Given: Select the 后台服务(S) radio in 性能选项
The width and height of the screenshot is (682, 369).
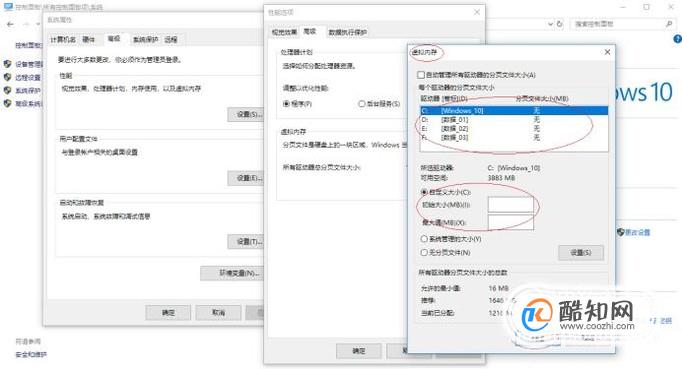Looking at the screenshot, I should pyautogui.click(x=361, y=104).
